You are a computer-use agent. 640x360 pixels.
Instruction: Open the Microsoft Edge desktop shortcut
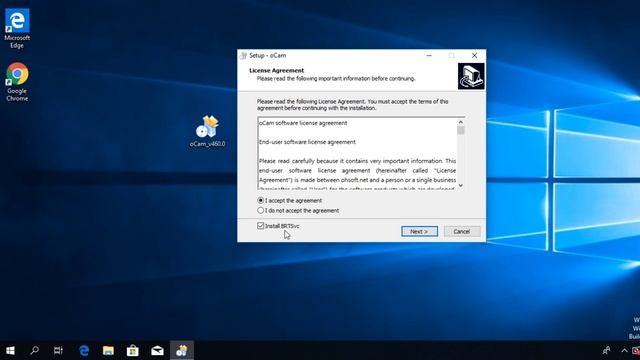pos(17,29)
